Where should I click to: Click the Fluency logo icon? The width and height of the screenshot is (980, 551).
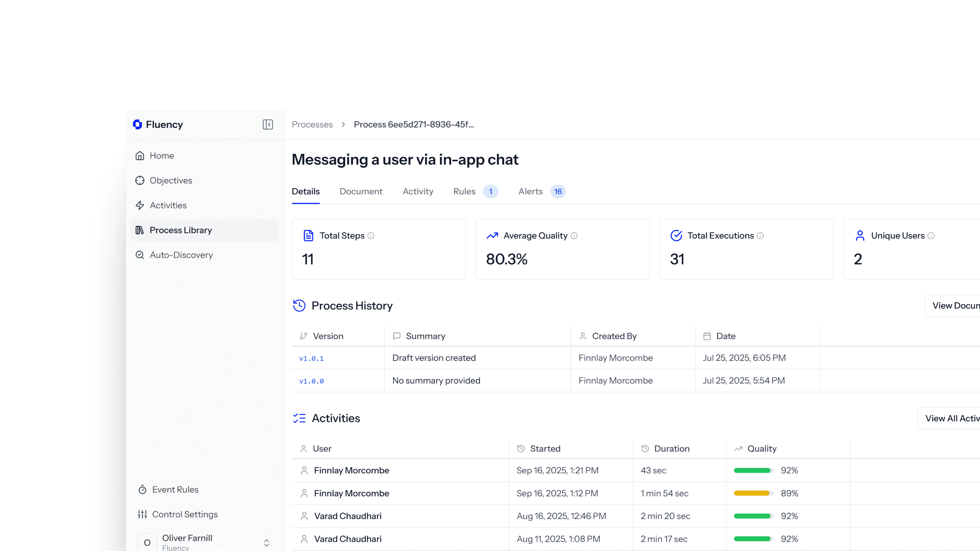137,124
